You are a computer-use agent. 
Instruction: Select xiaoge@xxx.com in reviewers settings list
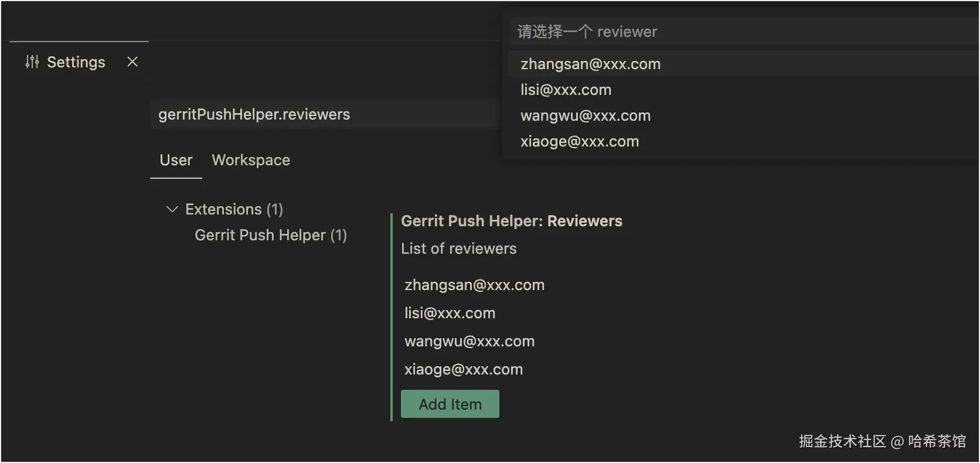464,369
